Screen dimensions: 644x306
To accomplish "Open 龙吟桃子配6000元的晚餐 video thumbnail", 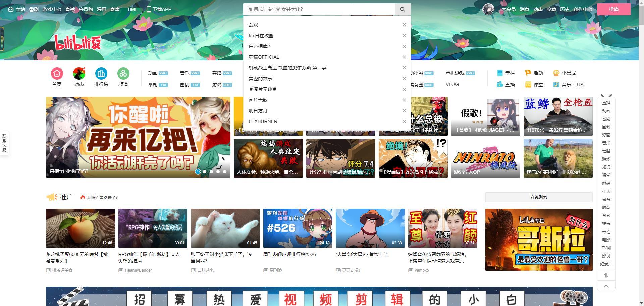I will [80, 228].
